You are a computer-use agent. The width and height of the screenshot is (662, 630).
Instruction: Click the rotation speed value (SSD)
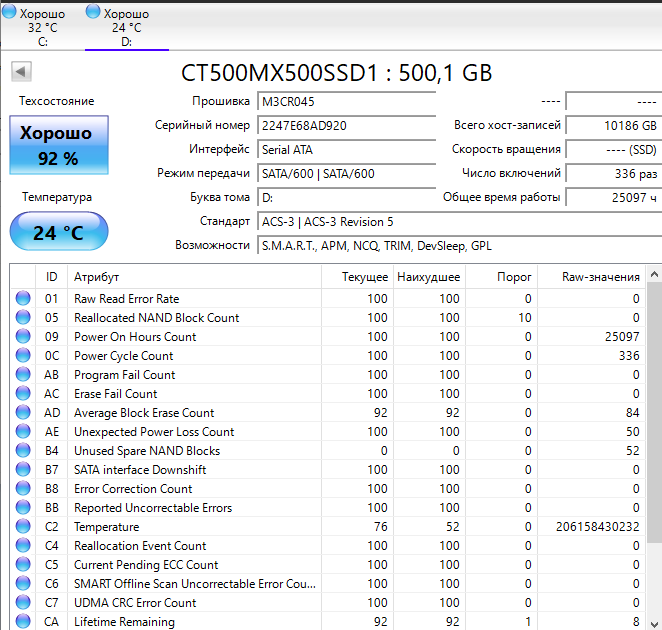pos(614,150)
